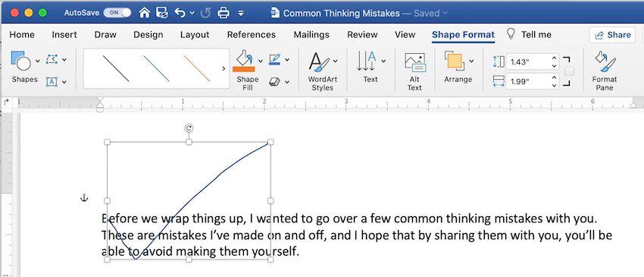This screenshot has width=644, height=277.
Task: Open the WordArt Styles icon
Action: point(319,61)
